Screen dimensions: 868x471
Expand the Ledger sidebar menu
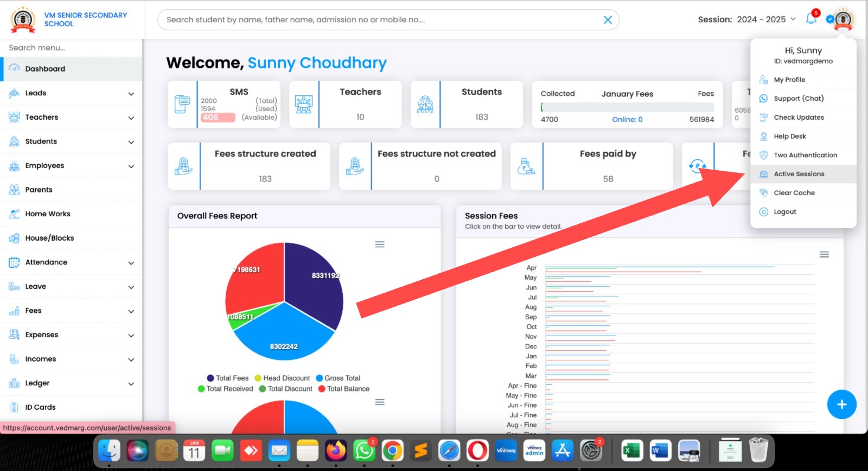pos(131,384)
